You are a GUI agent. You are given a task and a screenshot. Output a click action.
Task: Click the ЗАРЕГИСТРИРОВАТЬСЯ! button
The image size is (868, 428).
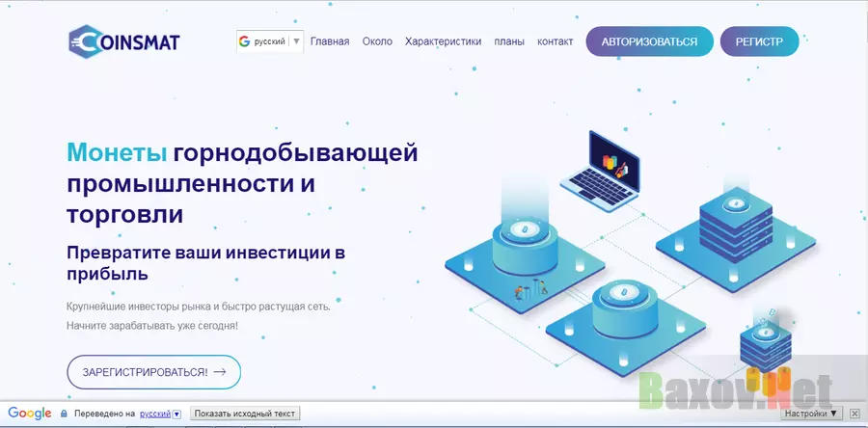tap(154, 372)
